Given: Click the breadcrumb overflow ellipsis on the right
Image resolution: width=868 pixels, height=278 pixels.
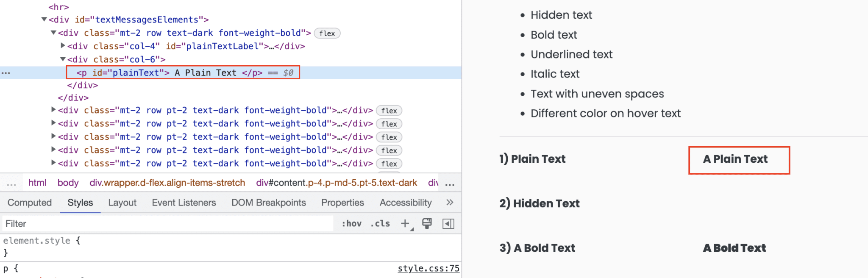Looking at the screenshot, I should point(450,183).
